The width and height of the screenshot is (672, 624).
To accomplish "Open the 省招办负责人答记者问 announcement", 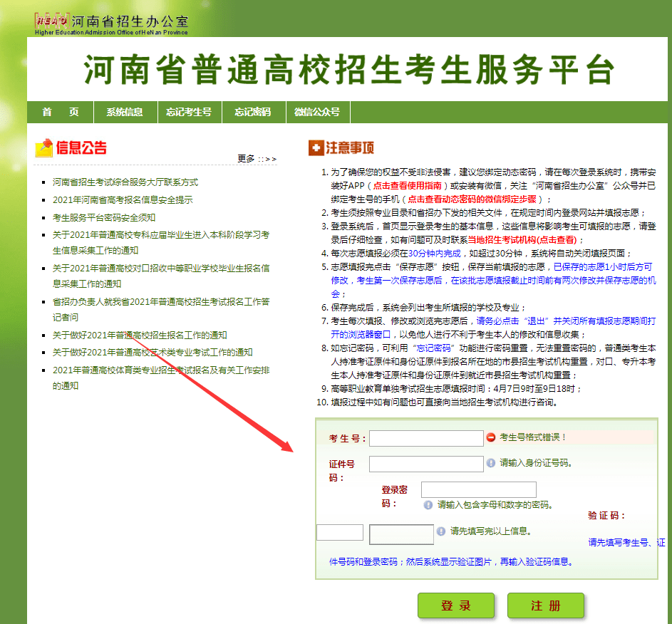I will (x=161, y=309).
